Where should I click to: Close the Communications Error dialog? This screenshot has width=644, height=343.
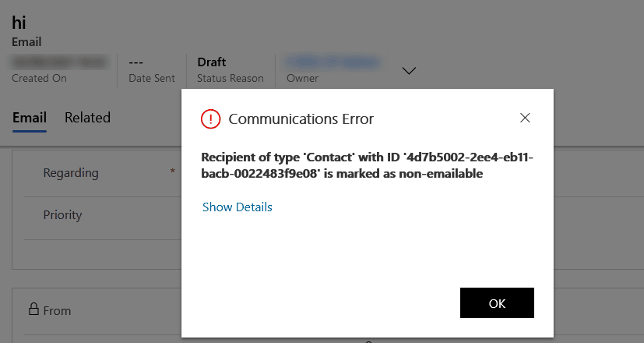pos(525,118)
